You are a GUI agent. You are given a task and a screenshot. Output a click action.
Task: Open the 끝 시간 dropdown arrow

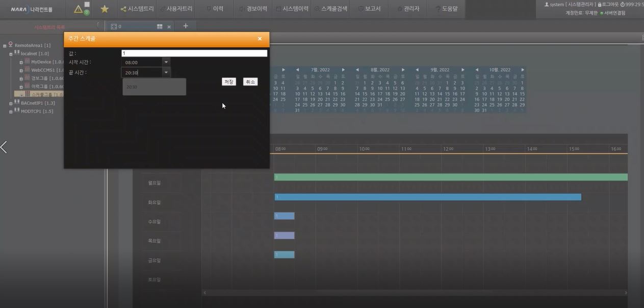(166, 73)
